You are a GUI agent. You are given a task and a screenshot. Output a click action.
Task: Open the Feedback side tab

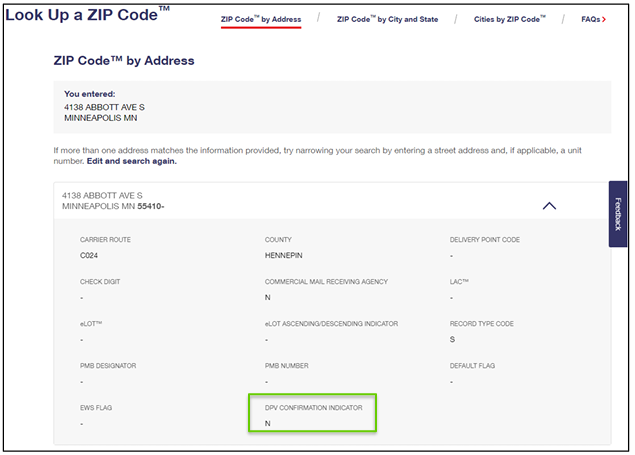coord(618,214)
